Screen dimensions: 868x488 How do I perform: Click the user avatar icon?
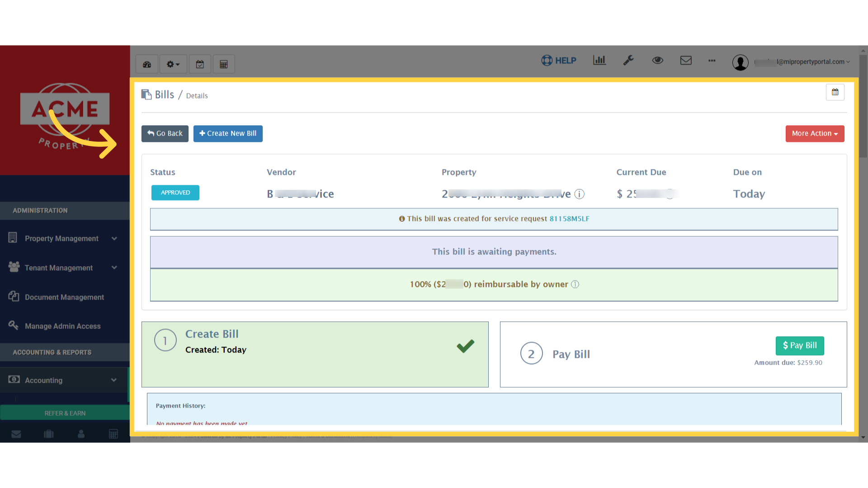coord(740,62)
